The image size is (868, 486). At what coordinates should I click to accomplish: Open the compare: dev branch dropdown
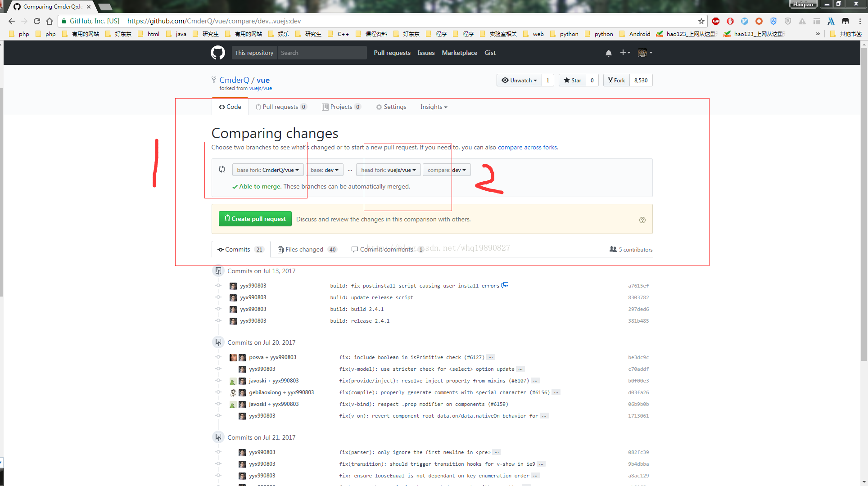[447, 170]
